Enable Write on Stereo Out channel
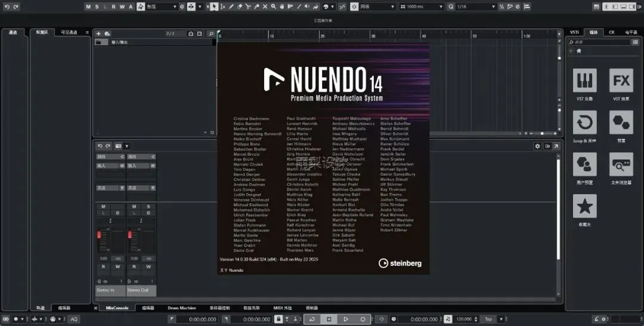The height and width of the screenshot is (326, 644). click(148, 266)
